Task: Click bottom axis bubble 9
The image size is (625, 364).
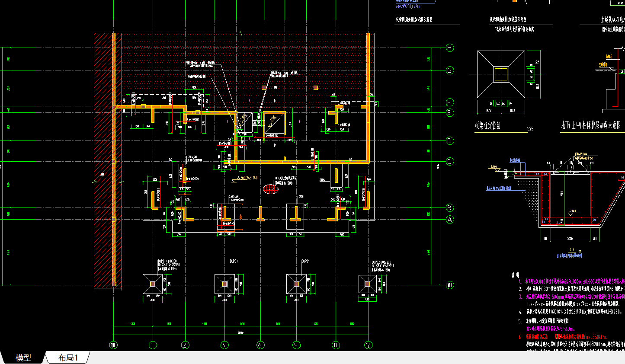Action: (x=296, y=345)
